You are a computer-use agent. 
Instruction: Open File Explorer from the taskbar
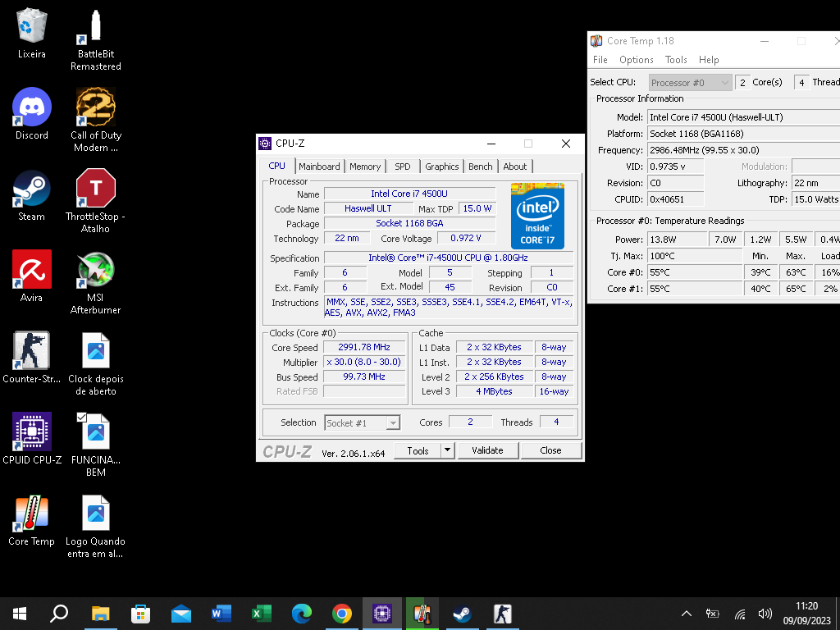click(100, 614)
